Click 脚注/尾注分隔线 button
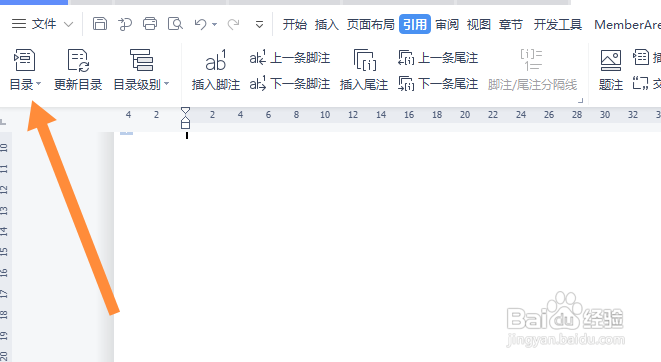This screenshot has height=362, width=661. 532,70
